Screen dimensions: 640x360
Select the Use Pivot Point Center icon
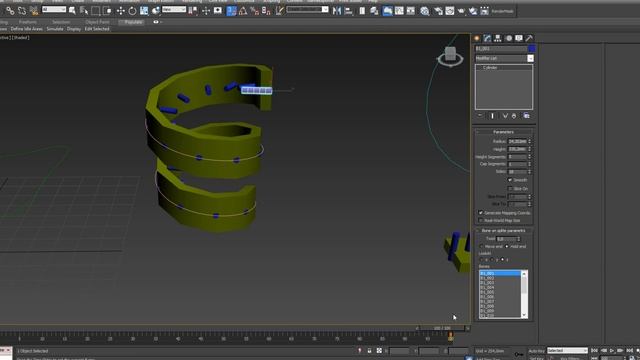[193, 11]
